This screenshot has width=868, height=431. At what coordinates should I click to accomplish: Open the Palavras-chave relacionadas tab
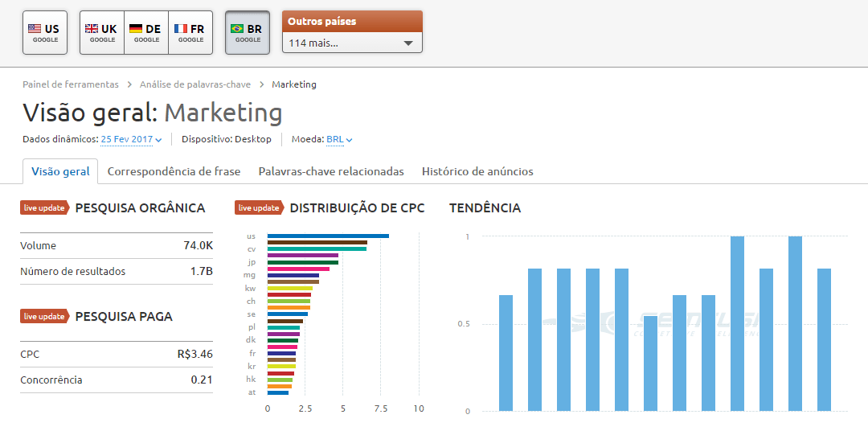(331, 171)
